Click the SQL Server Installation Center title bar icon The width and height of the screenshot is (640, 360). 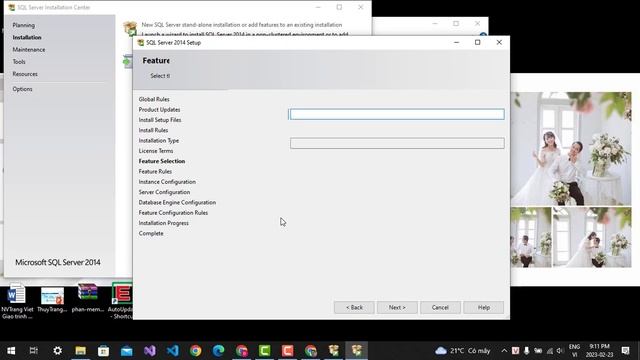click(x=11, y=7)
